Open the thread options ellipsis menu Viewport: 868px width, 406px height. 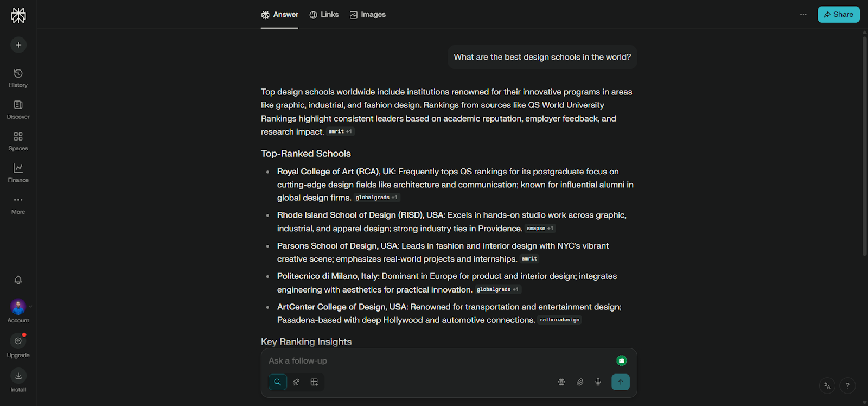[803, 15]
